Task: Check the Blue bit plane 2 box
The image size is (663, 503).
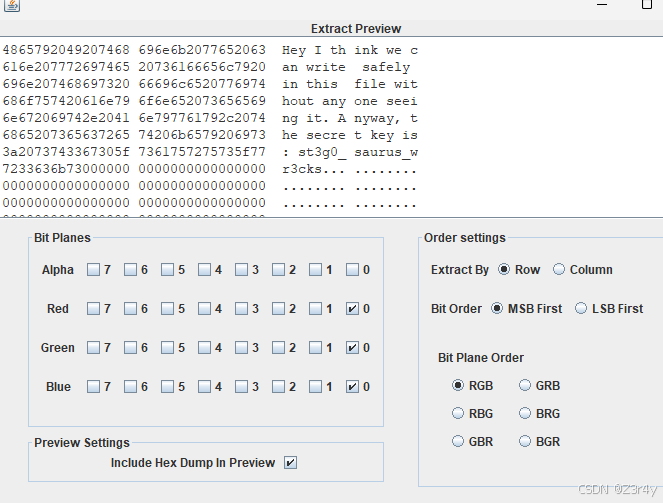Action: click(x=278, y=386)
